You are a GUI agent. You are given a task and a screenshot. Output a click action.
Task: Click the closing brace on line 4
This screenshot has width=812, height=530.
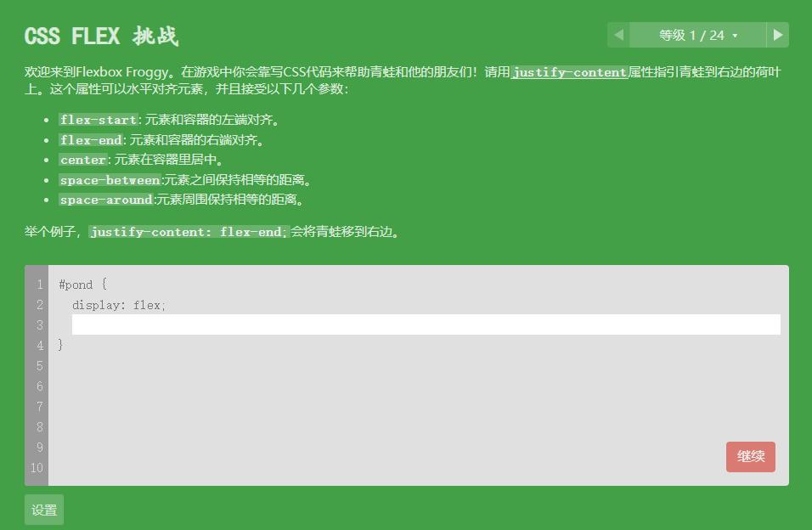60,345
